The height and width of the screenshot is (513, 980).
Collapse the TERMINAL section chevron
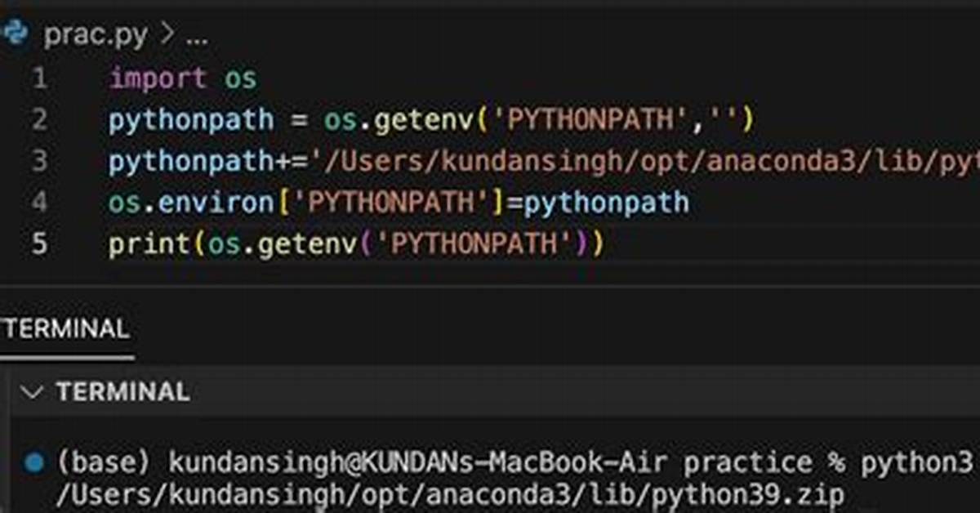coord(33,392)
